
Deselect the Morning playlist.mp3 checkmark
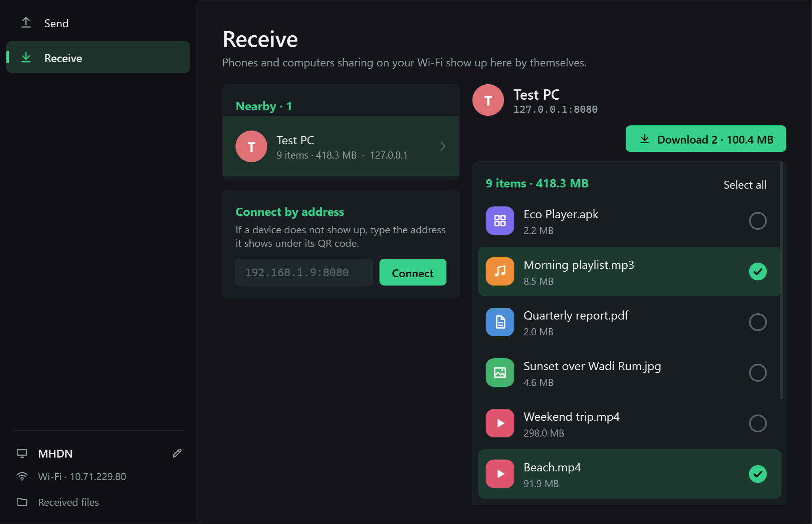point(757,271)
